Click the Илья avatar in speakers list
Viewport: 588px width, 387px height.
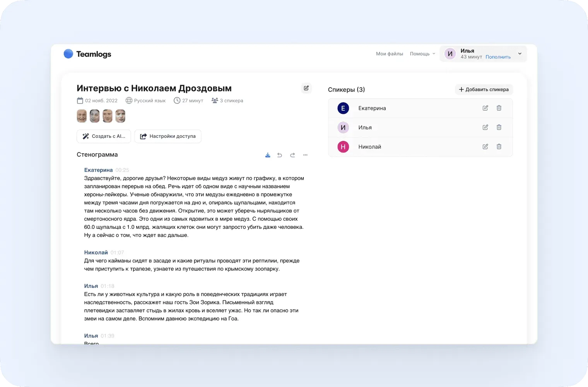coord(343,128)
